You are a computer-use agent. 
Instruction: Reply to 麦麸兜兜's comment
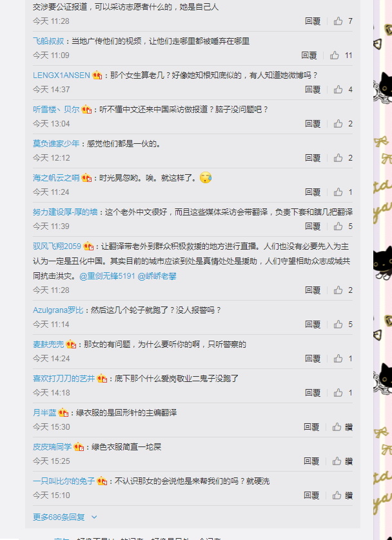(x=313, y=359)
